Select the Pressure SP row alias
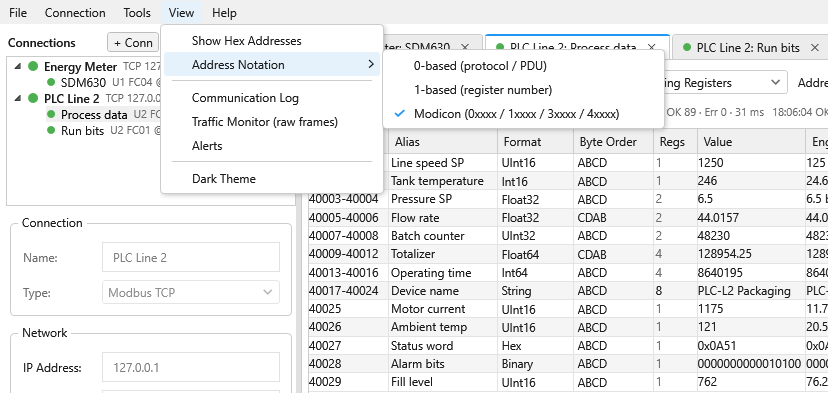828x393 pixels. (443, 199)
